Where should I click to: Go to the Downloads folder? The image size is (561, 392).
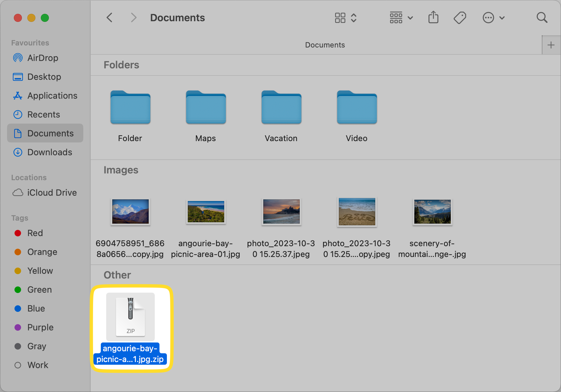point(50,152)
